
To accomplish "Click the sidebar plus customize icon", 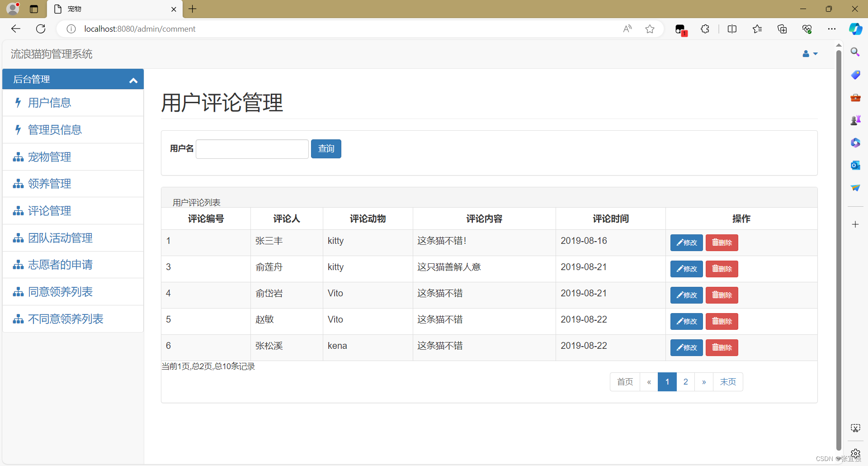I will click(855, 224).
